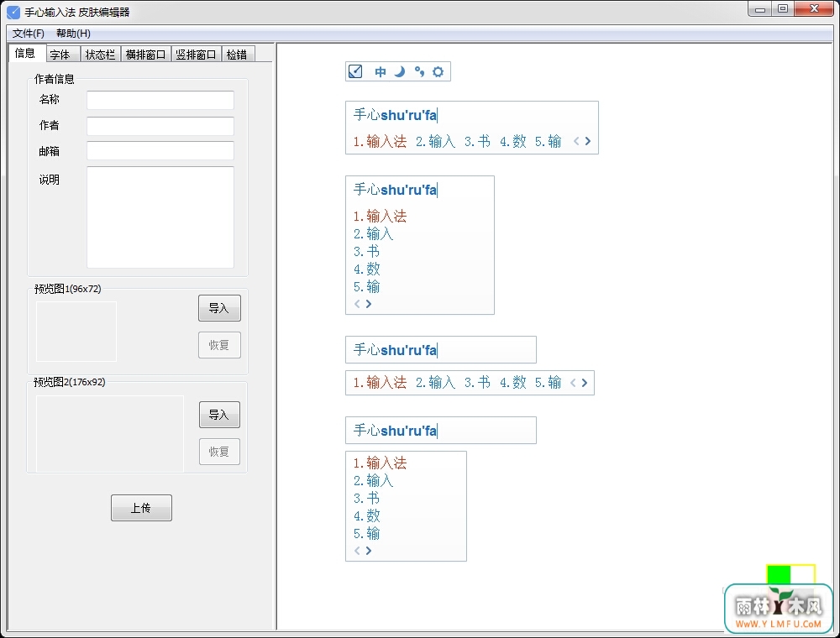Click composition box above the bottom vertical candidate list
This screenshot has width=840, height=638.
(x=441, y=431)
